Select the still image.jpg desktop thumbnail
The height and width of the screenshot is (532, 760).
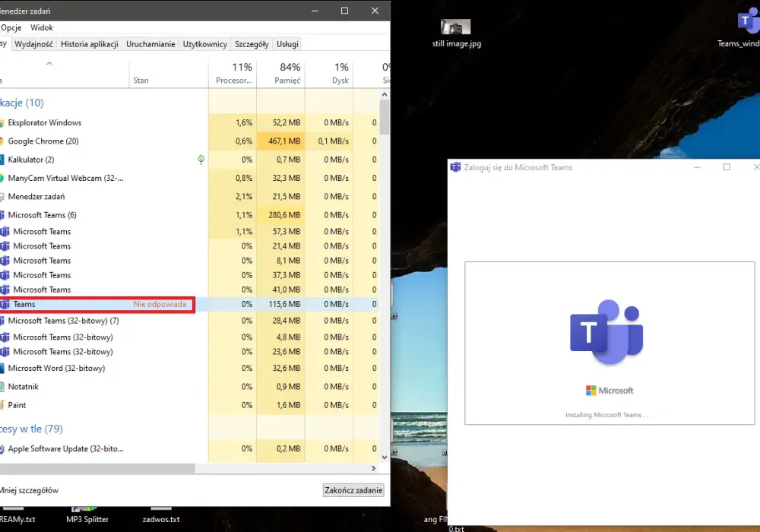[455, 27]
